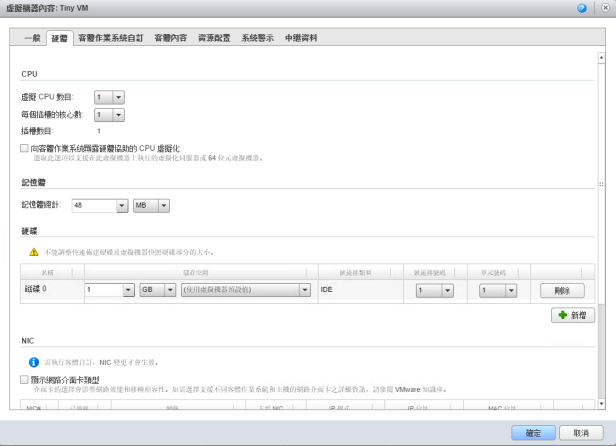Click the vertical scrollbar track

point(601,350)
